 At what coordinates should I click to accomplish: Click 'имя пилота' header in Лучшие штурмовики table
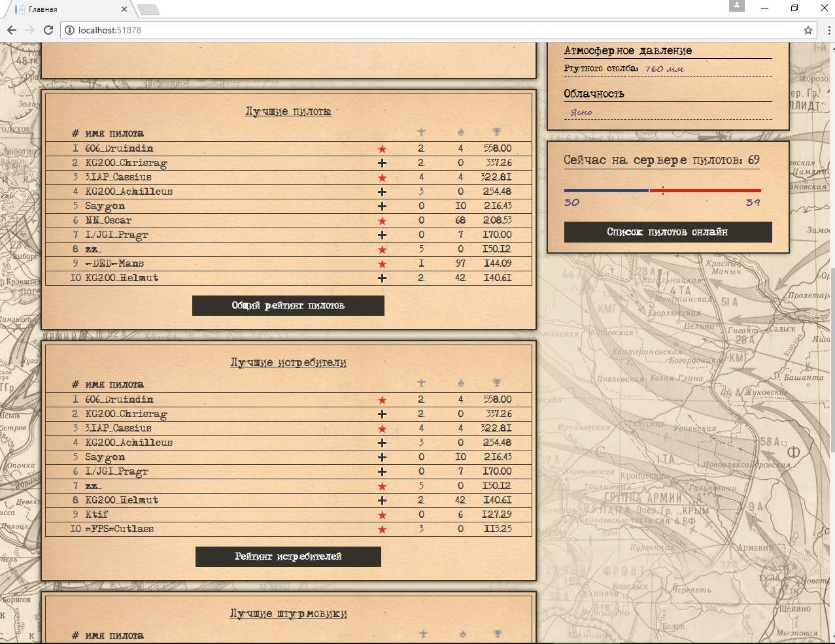[114, 636]
